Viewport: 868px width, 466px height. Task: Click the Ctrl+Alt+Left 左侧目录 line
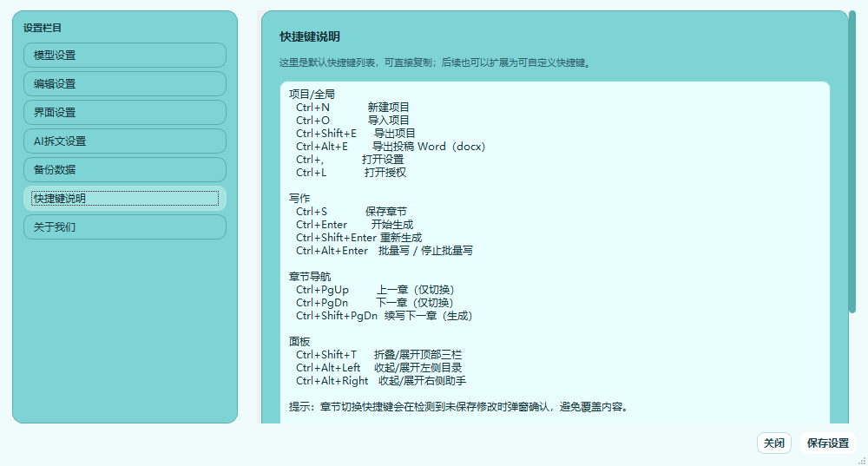tap(378, 368)
